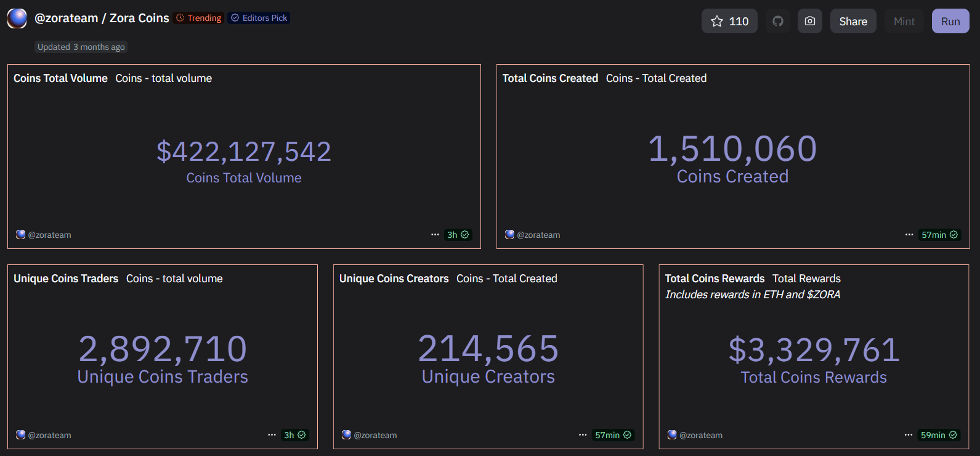Viewport: 980px width, 456px height.
Task: Open the Unique Coins Traders panel title
Action: (x=66, y=279)
